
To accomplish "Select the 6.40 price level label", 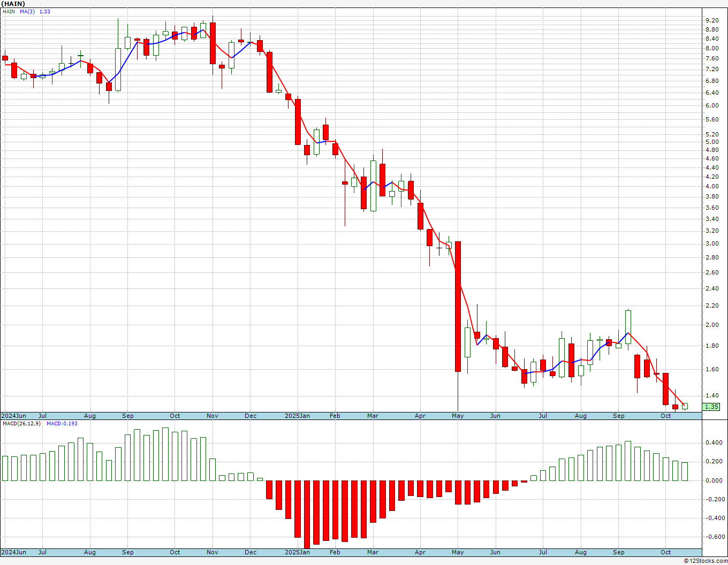I will [712, 93].
